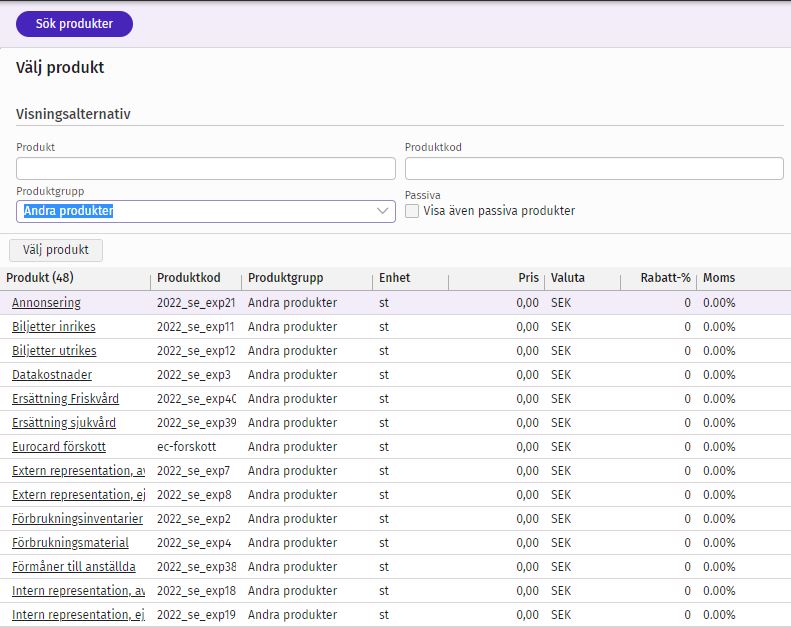Select product code 2022_se_exp3 cell

point(194,375)
